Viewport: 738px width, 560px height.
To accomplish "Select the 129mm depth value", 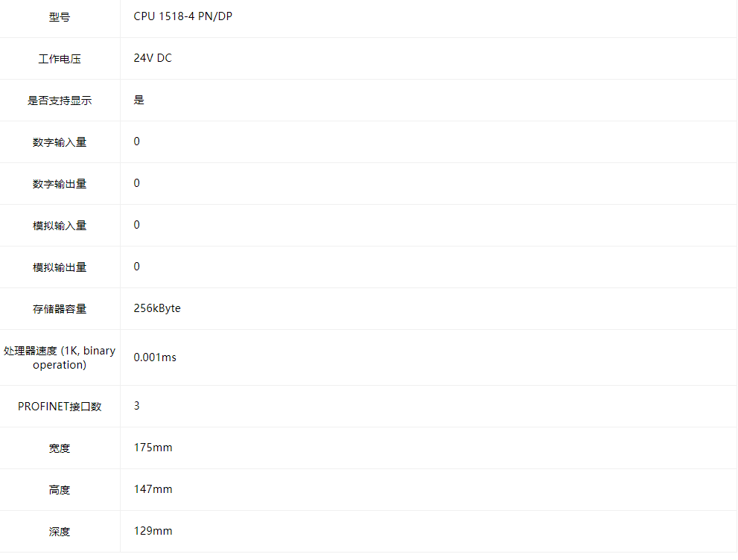I will coord(153,531).
